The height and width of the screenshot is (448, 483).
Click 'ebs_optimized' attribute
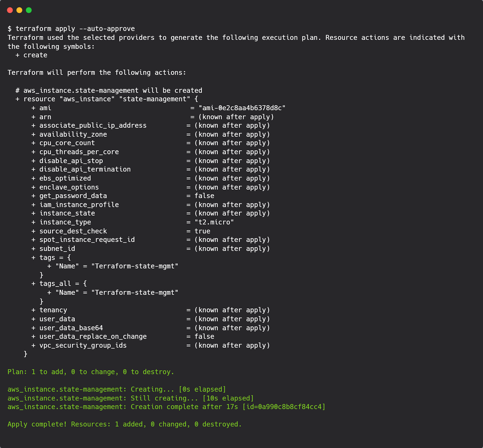65,179
